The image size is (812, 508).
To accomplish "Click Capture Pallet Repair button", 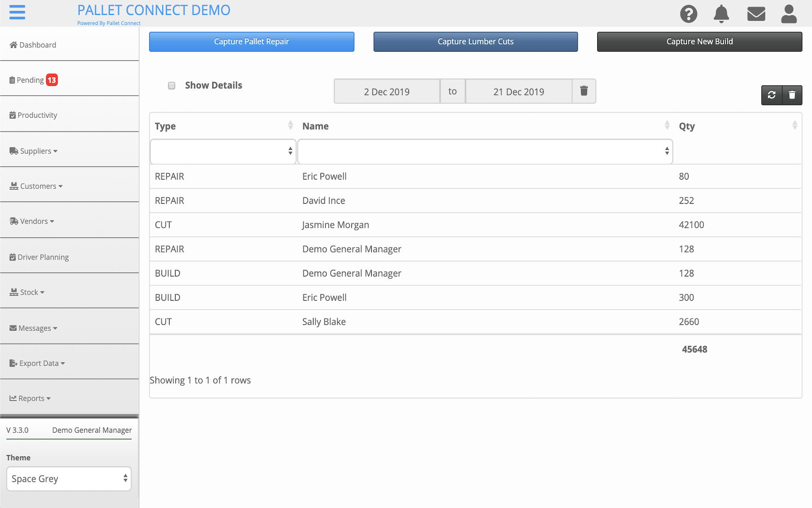I will 252,41.
